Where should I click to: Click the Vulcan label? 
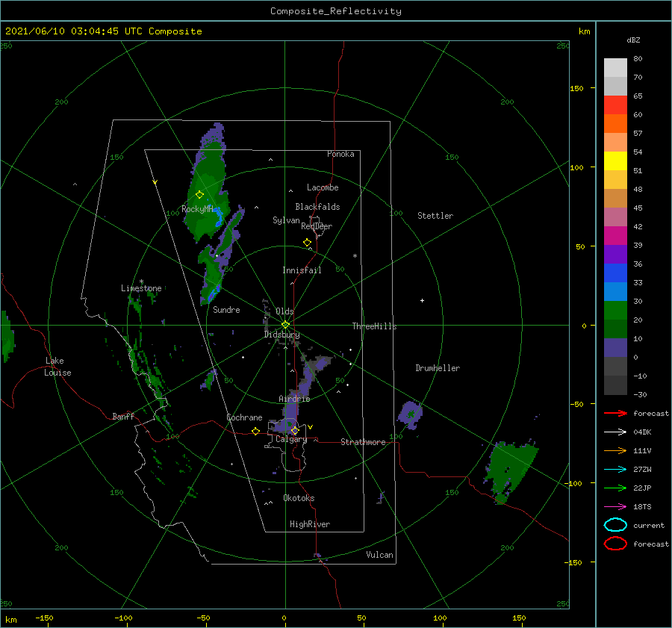[x=379, y=555]
